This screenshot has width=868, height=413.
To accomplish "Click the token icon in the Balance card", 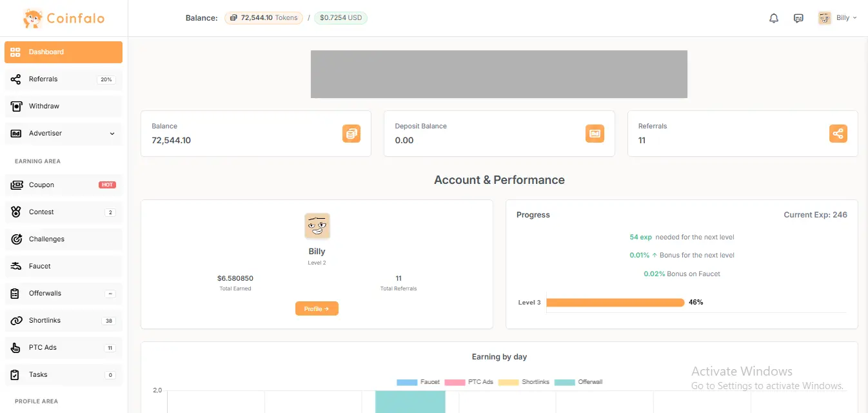I will tap(351, 134).
